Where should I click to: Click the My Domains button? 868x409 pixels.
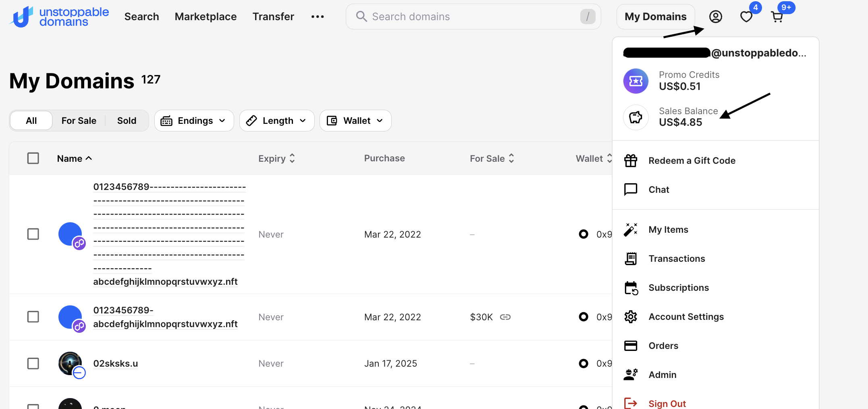point(656,17)
